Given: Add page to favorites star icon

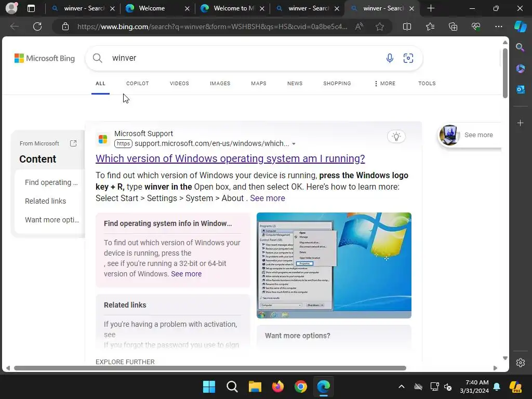Looking at the screenshot, I should (x=380, y=26).
